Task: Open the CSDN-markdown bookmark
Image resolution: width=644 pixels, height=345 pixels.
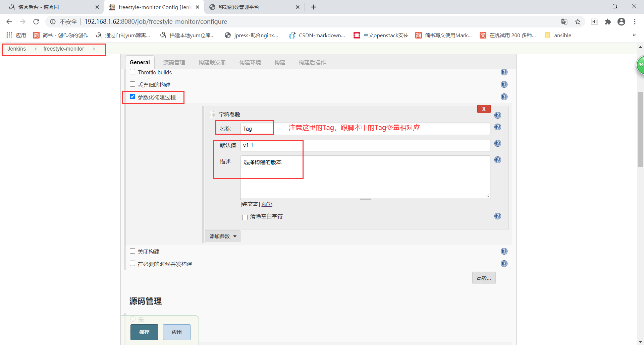Action: click(x=317, y=35)
